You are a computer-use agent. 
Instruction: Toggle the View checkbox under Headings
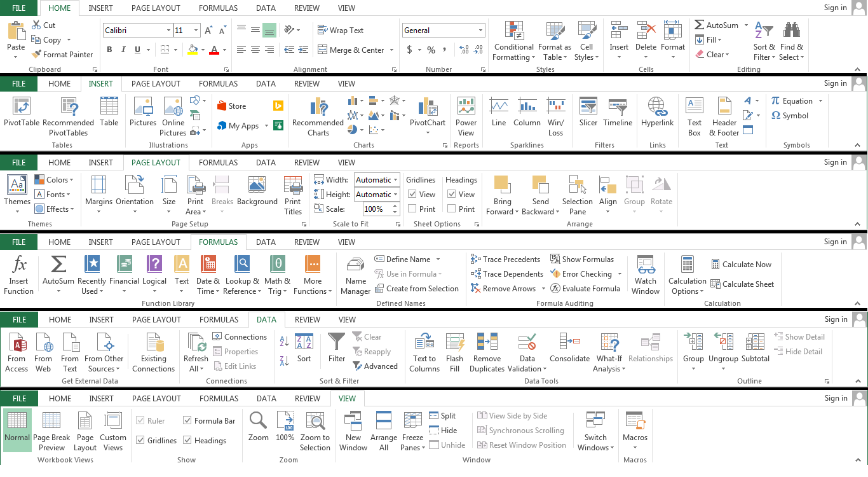pyautogui.click(x=452, y=195)
